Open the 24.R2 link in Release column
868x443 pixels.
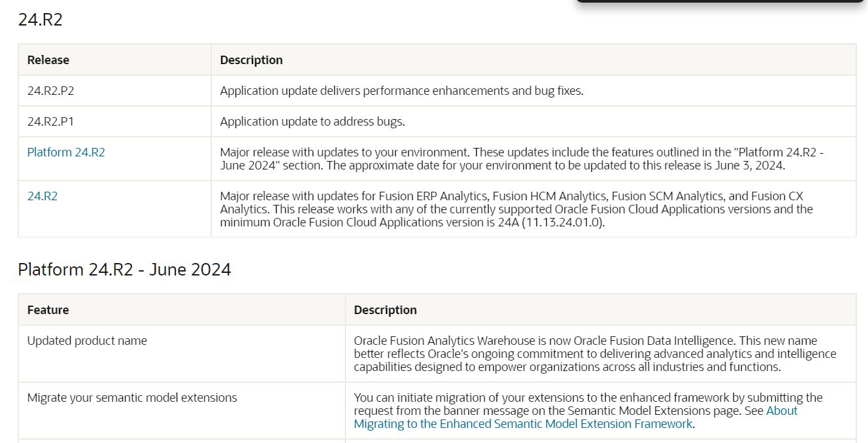pyautogui.click(x=43, y=196)
